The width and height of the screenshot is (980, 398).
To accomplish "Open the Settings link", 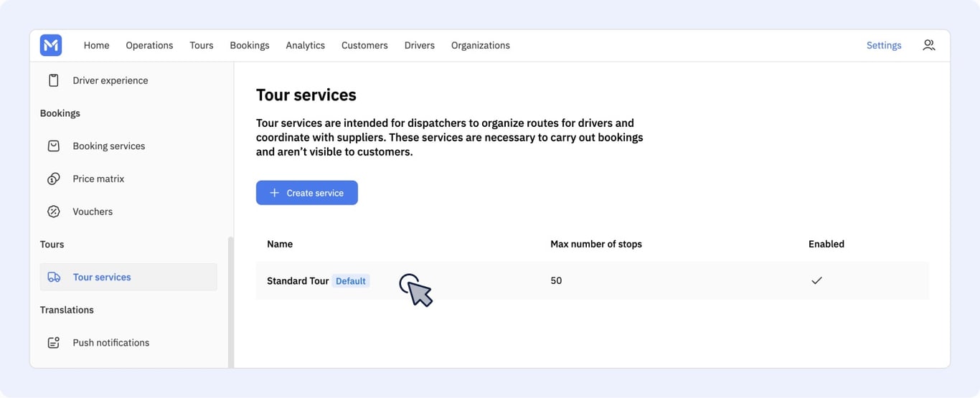I will (884, 45).
